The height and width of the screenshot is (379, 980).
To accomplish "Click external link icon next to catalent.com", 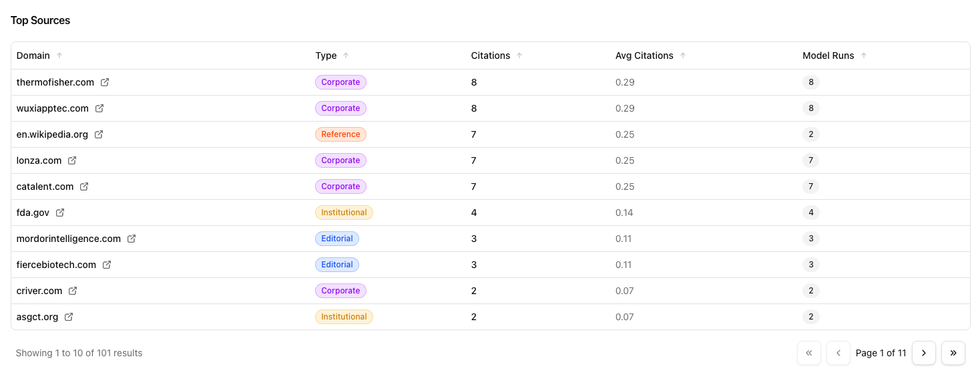I will click(84, 186).
